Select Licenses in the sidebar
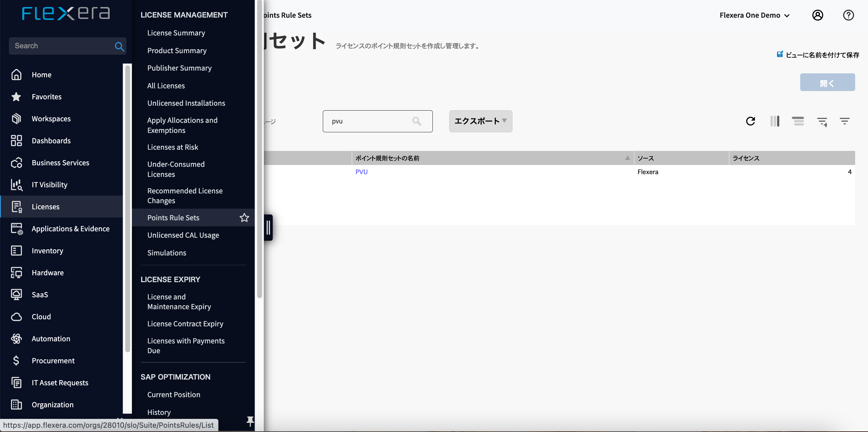The image size is (868, 432). (x=61, y=207)
